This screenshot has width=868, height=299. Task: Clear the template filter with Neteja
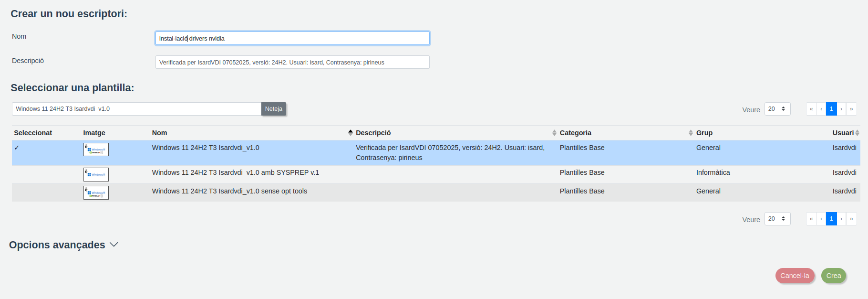[x=273, y=109]
